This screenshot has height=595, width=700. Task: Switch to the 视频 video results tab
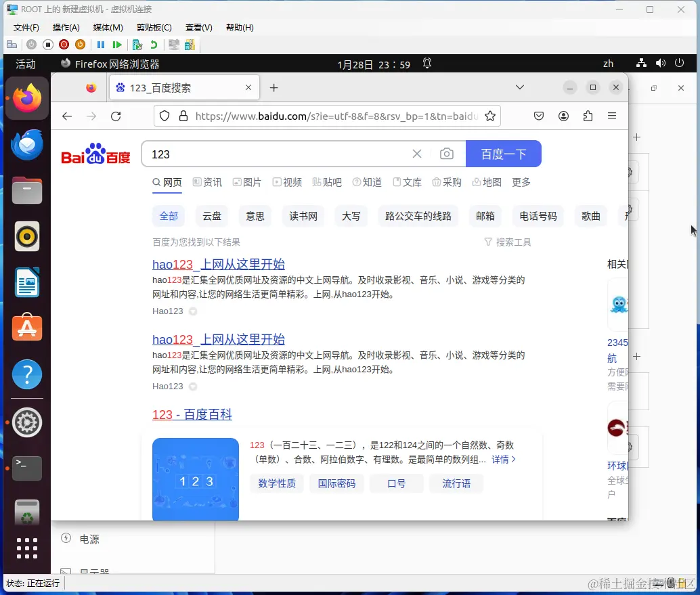pos(292,182)
